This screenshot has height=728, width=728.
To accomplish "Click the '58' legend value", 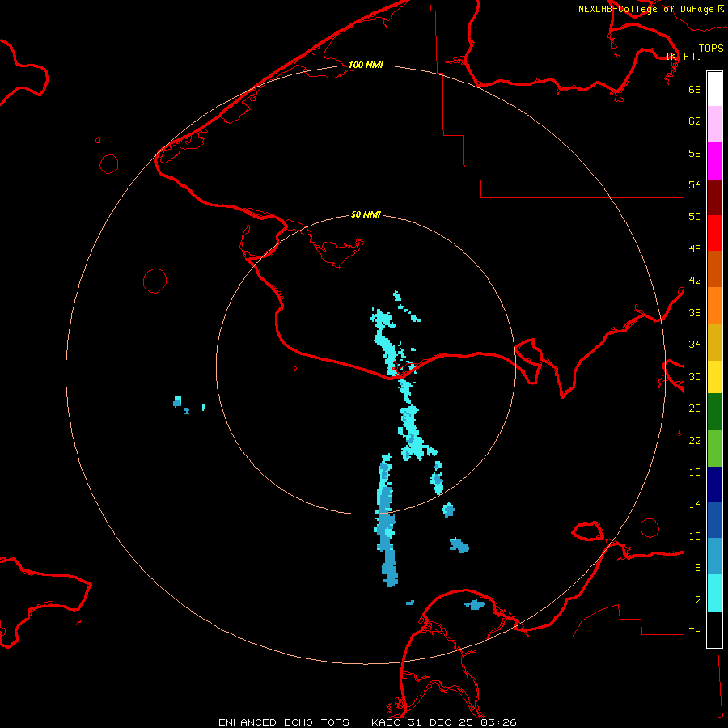I will pos(695,153).
